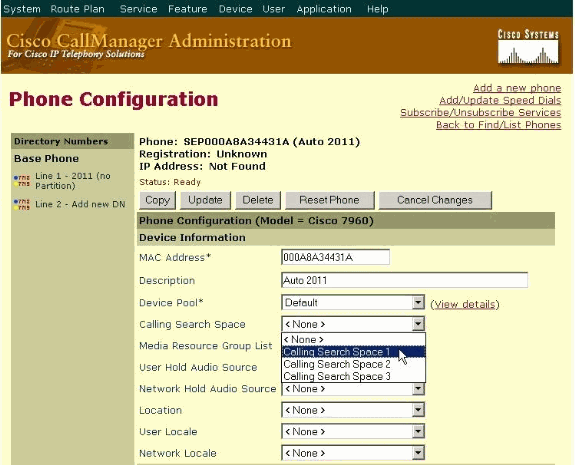Click the Line 1 directory number icon
Screen dimensions: 575x465
[x=22, y=181]
